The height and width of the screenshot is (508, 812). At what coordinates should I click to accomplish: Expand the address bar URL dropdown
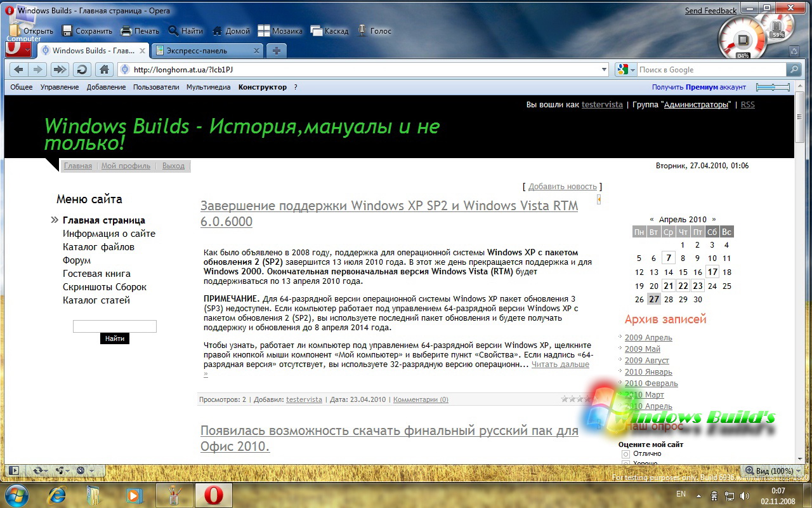coord(604,70)
